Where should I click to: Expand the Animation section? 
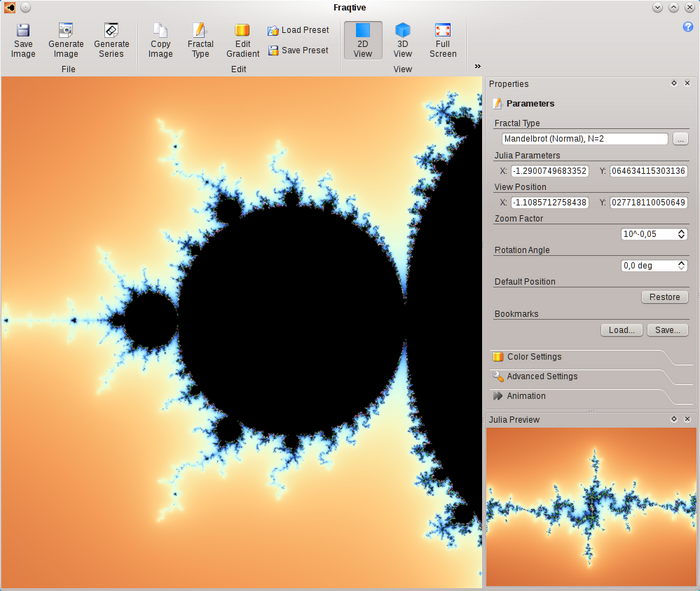click(x=526, y=396)
